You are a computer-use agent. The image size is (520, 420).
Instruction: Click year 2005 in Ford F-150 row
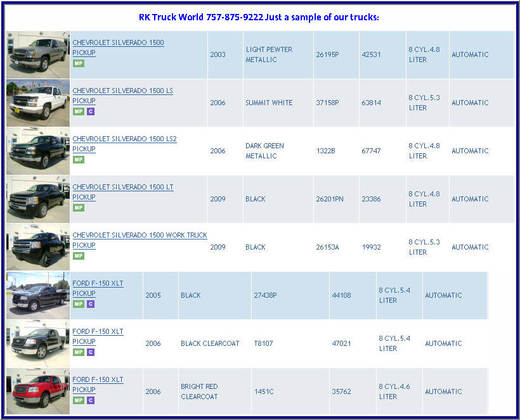pos(153,295)
